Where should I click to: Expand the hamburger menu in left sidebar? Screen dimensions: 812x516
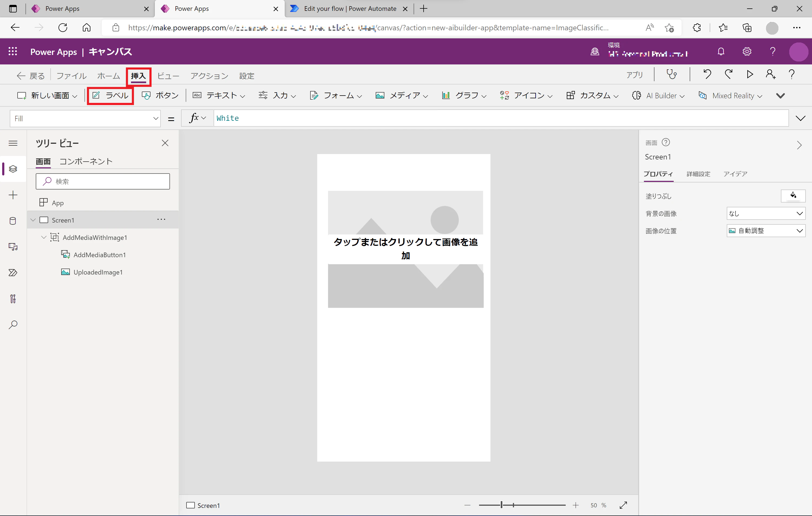tap(13, 143)
